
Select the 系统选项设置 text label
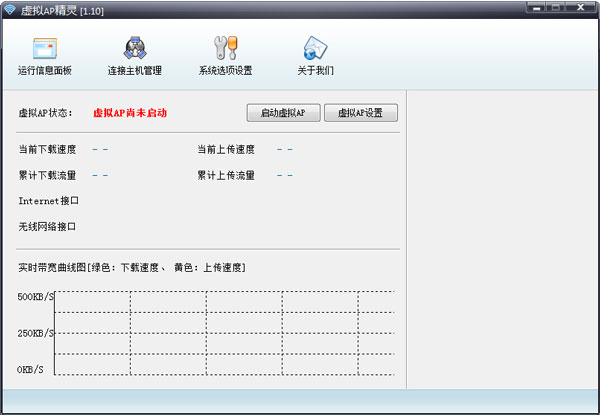tap(225, 70)
